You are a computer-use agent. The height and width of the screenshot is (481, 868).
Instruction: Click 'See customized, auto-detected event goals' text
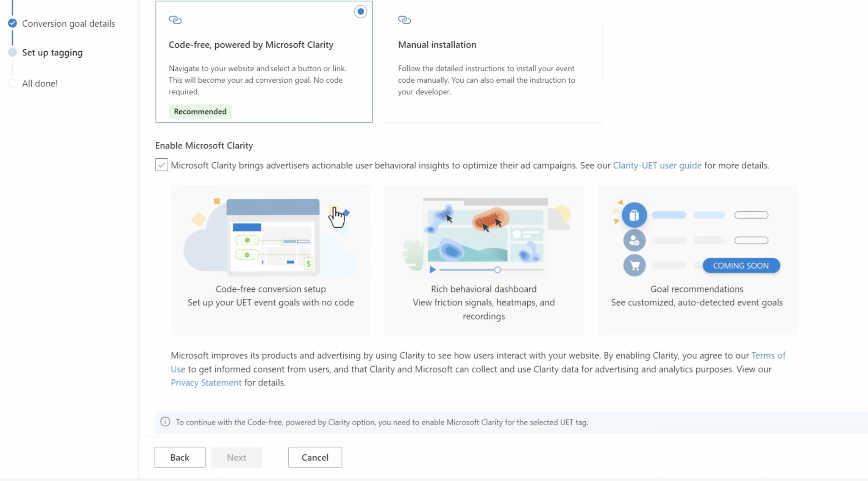pyautogui.click(x=697, y=303)
